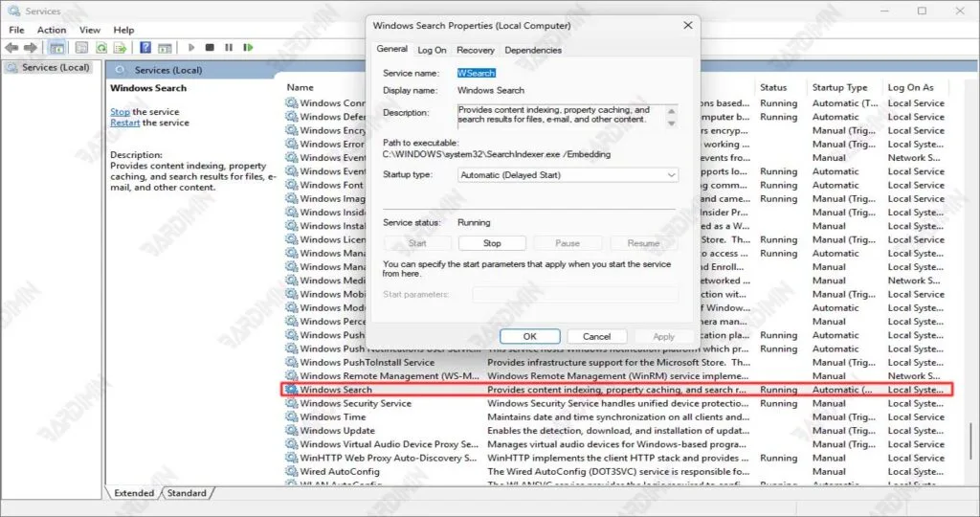Select the Windows Time service row
This screenshot has width=980, height=517.
pyautogui.click(x=617, y=417)
